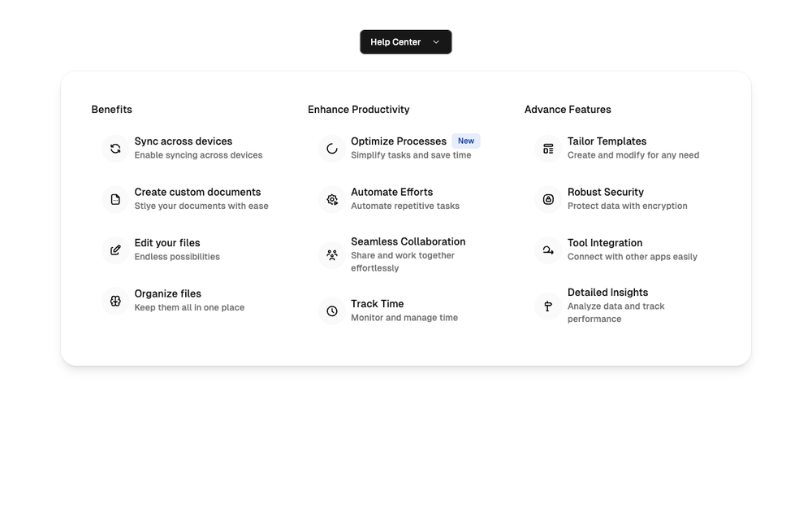Click the Optimize Processes spinner icon
Screen dimensions: 812x508
(x=332, y=149)
